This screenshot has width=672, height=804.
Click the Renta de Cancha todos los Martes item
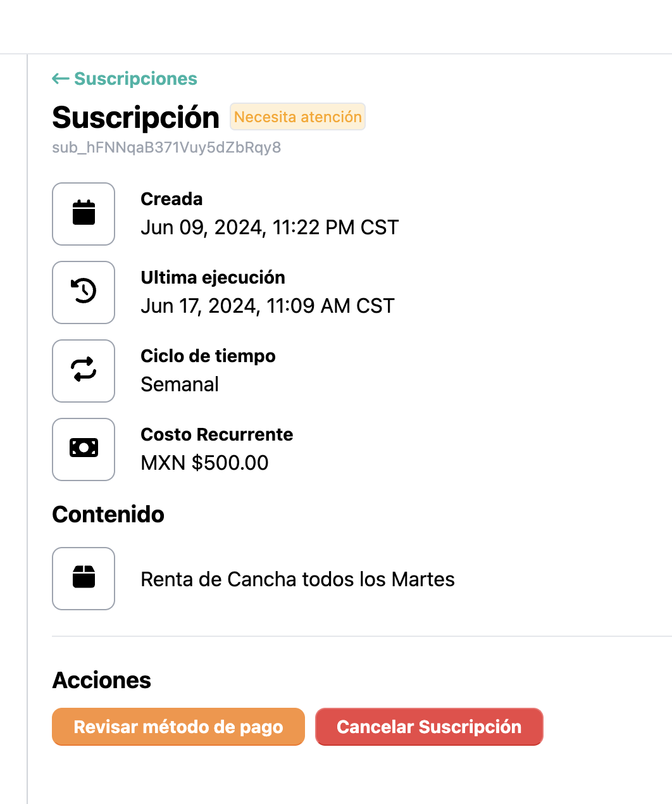[x=297, y=579]
